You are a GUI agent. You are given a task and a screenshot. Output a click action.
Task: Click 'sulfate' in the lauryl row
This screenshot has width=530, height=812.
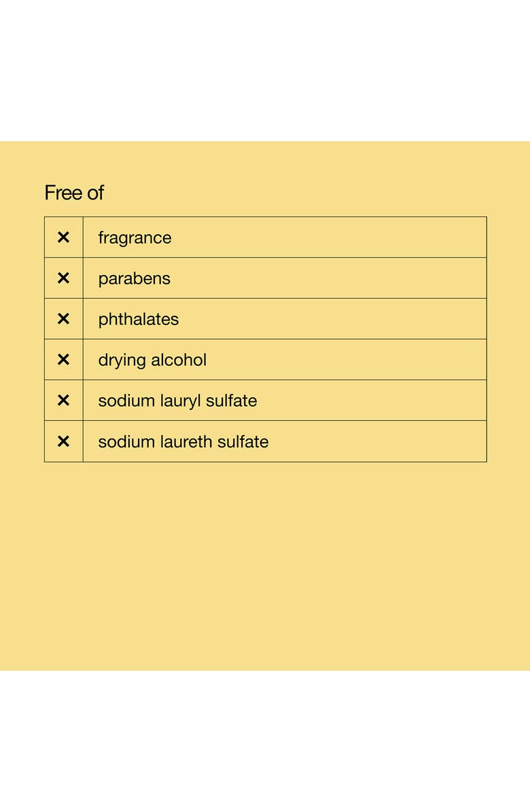coord(232,401)
